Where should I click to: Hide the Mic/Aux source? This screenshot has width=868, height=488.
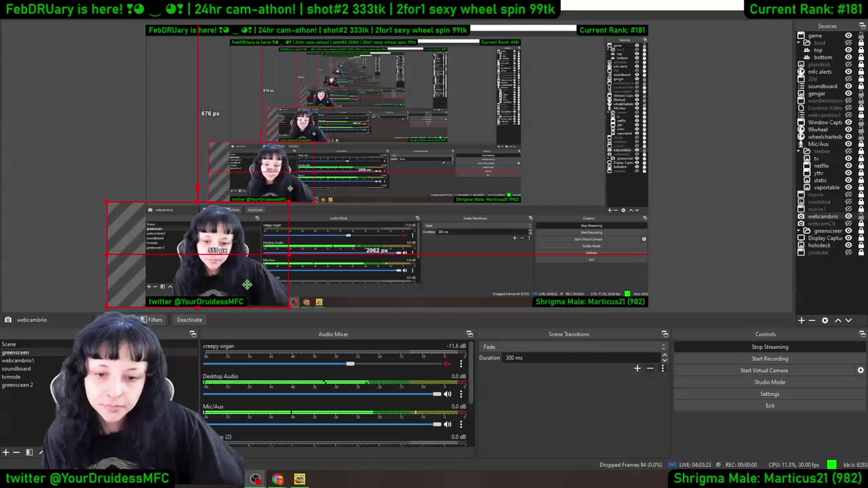point(849,144)
